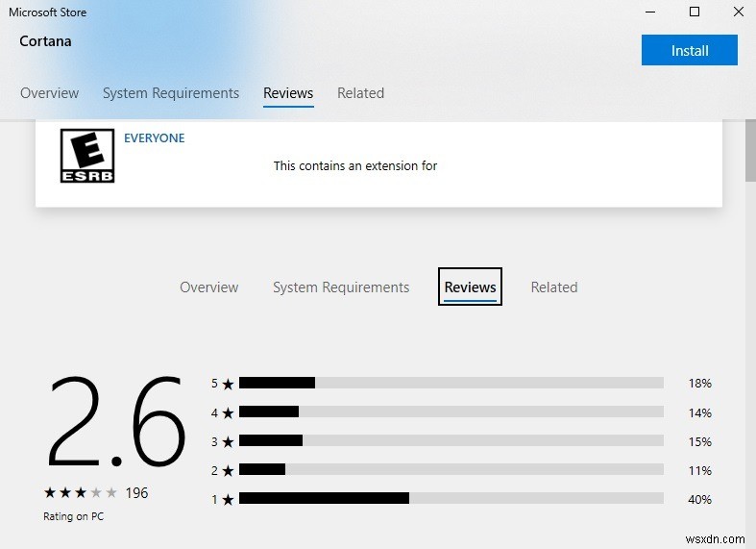
Task: Click the 196 ratings count
Action: (136, 492)
